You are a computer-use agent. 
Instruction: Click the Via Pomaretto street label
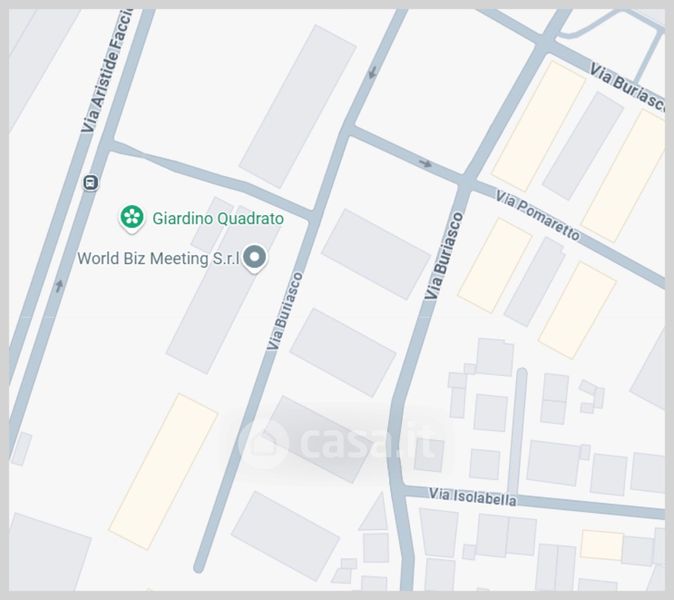click(x=537, y=215)
